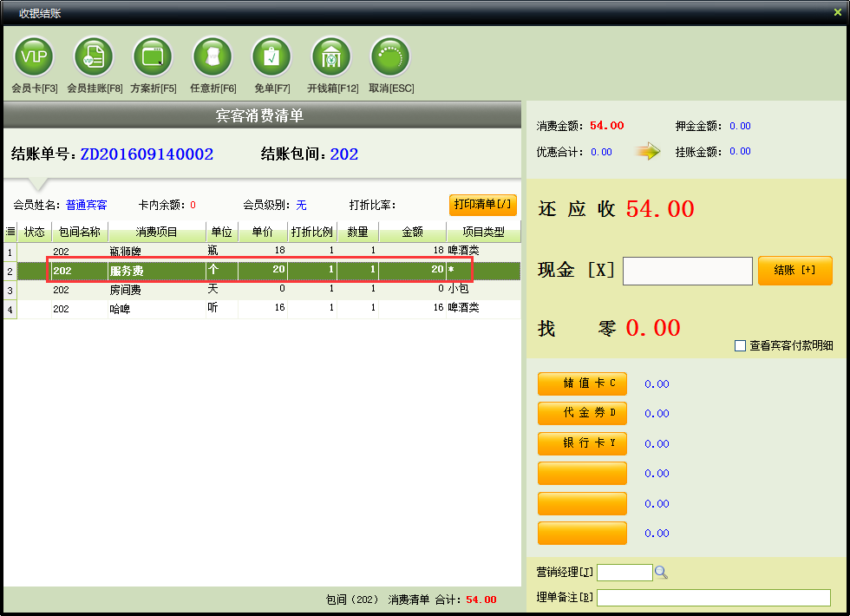The height and width of the screenshot is (616, 850).
Task: Cancel checkout with 取消 [ESC] icon
Action: pos(390,57)
